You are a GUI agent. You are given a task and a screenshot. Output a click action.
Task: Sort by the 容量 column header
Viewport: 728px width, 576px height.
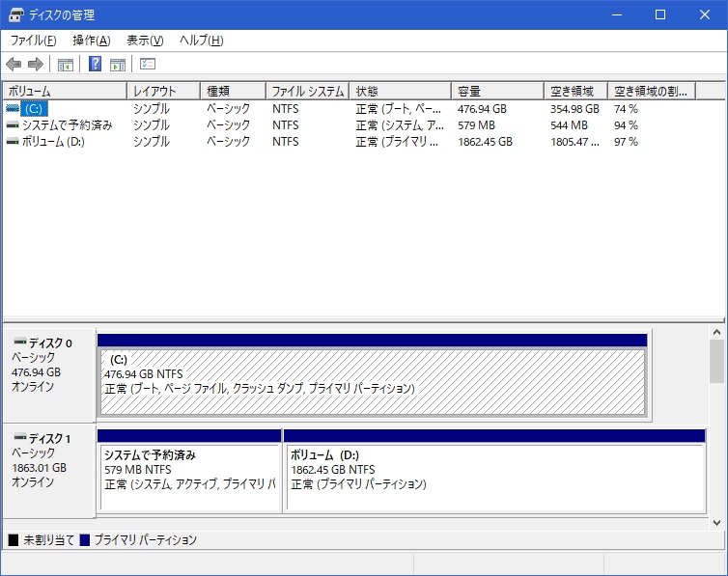pyautogui.click(x=497, y=91)
